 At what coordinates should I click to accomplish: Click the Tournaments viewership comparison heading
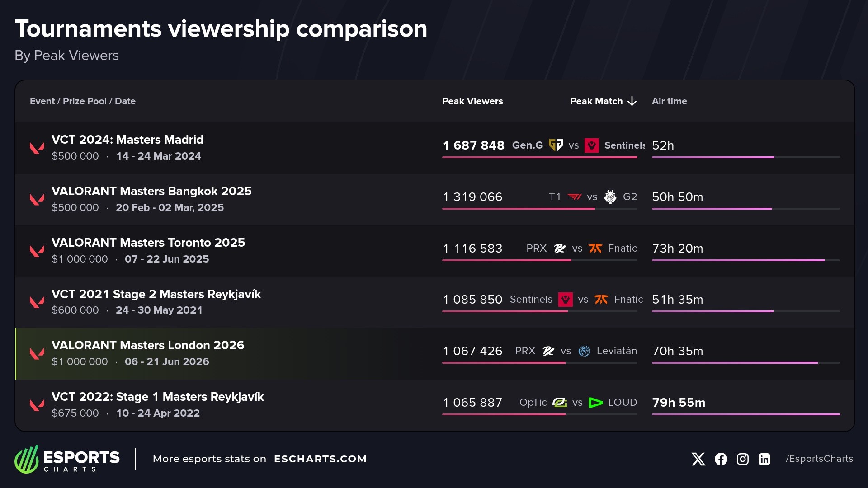[221, 29]
